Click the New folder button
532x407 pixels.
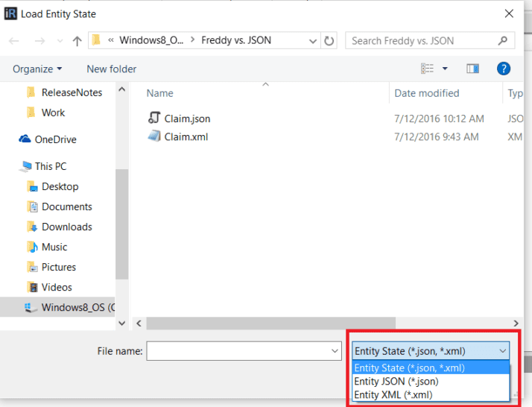(111, 69)
